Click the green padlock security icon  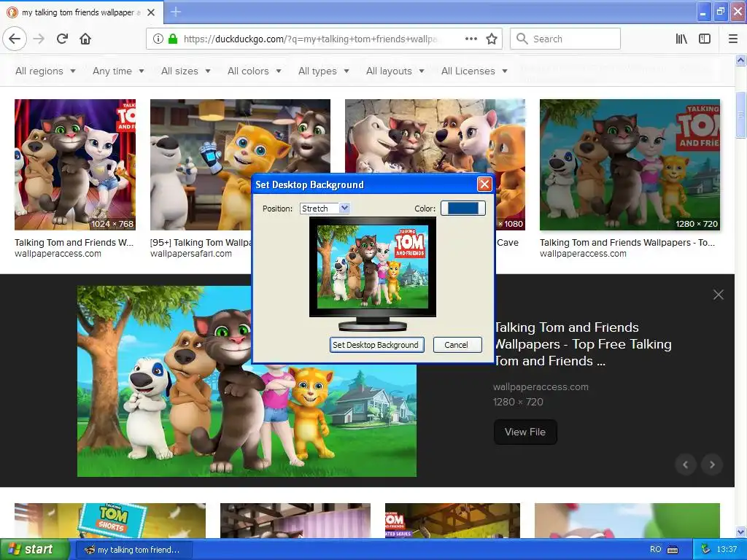[x=173, y=39]
